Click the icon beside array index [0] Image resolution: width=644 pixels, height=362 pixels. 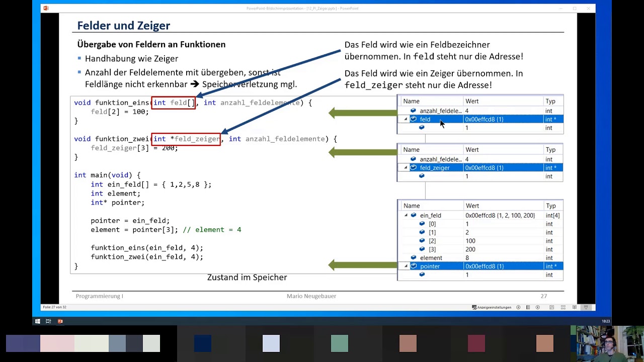(x=422, y=224)
